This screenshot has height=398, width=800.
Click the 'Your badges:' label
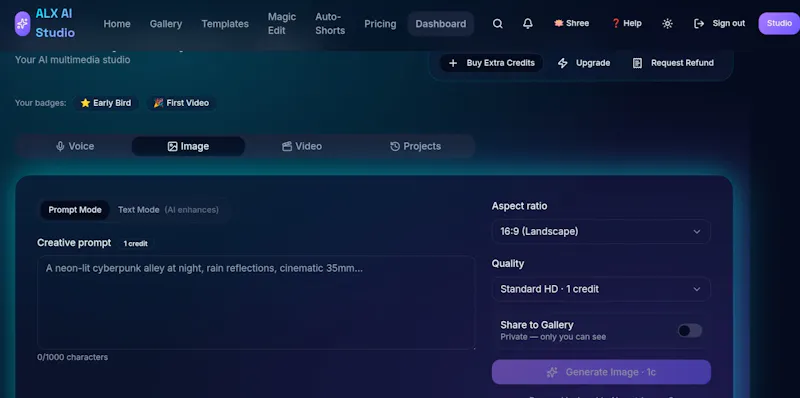[40, 103]
